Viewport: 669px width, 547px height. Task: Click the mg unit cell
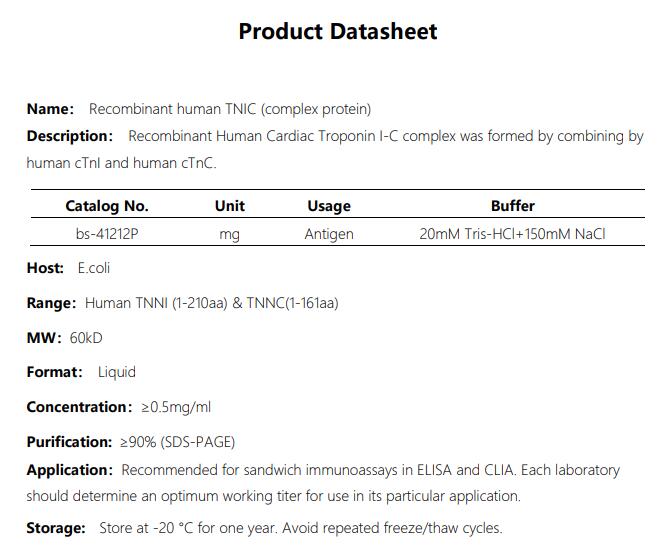pyautogui.click(x=230, y=234)
